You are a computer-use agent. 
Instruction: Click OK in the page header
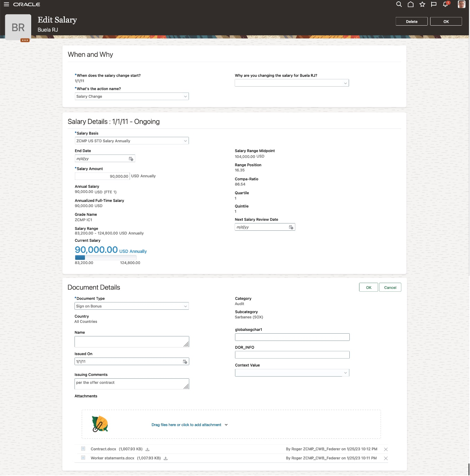pyautogui.click(x=446, y=21)
